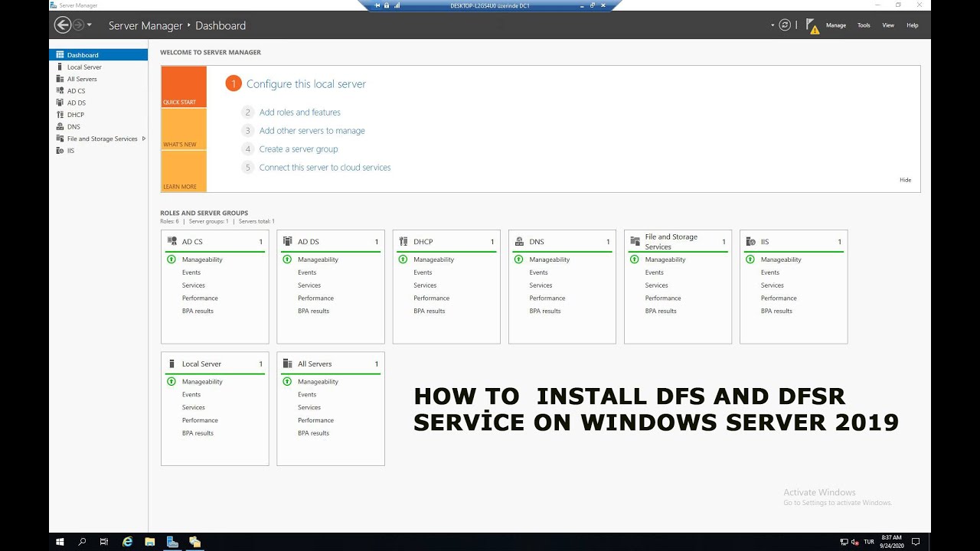
Task: Open IIS in the sidebar
Action: [98, 151]
